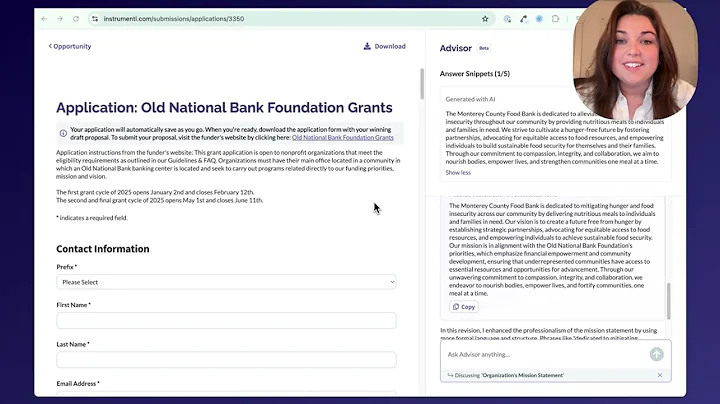720x404 pixels.
Task: Click the application page vertical scrollbar
Action: tap(422, 84)
